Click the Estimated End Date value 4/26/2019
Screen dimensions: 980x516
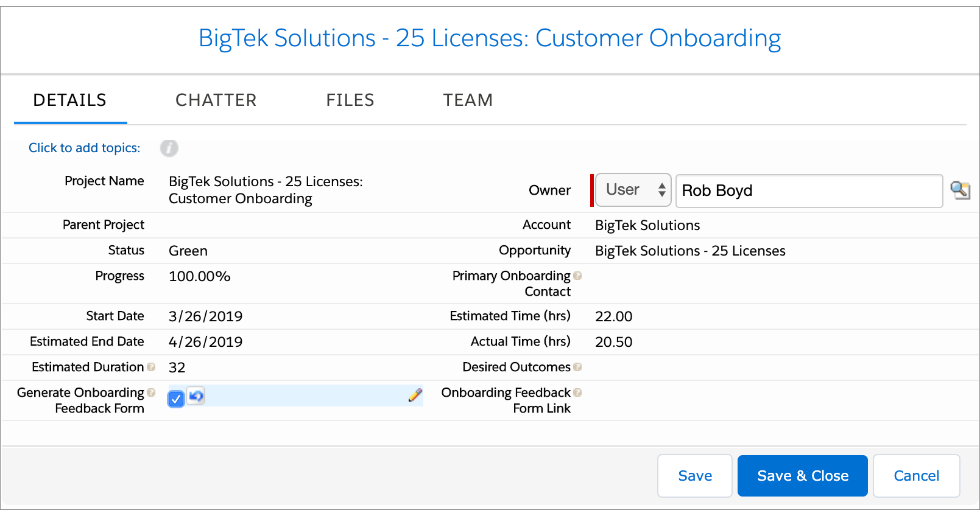(206, 342)
